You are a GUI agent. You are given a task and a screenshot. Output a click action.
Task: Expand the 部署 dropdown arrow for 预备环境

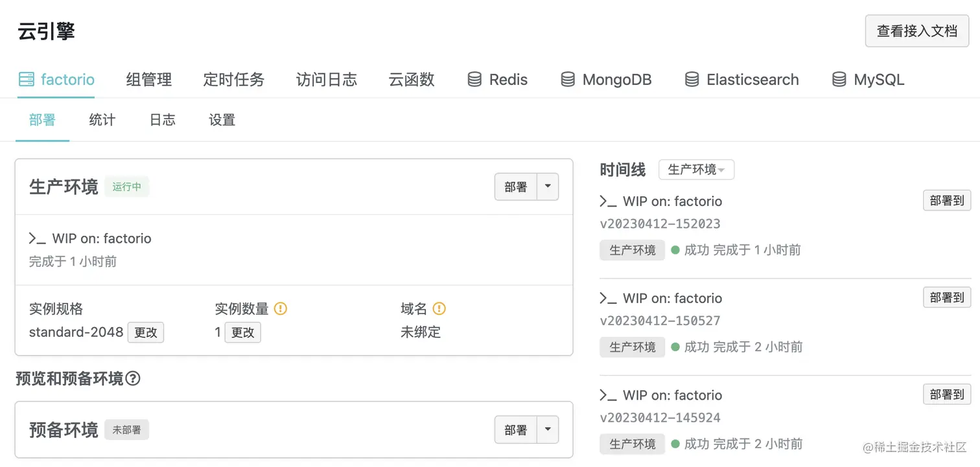tap(547, 429)
